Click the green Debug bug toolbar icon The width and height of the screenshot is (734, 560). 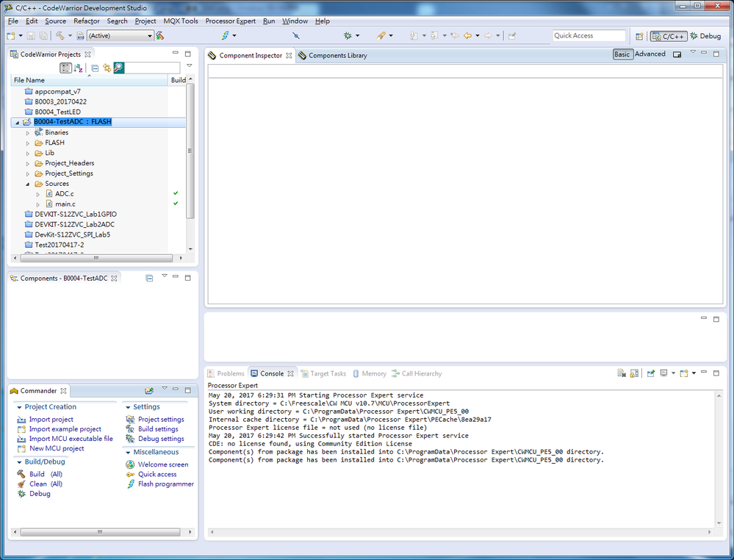click(348, 35)
